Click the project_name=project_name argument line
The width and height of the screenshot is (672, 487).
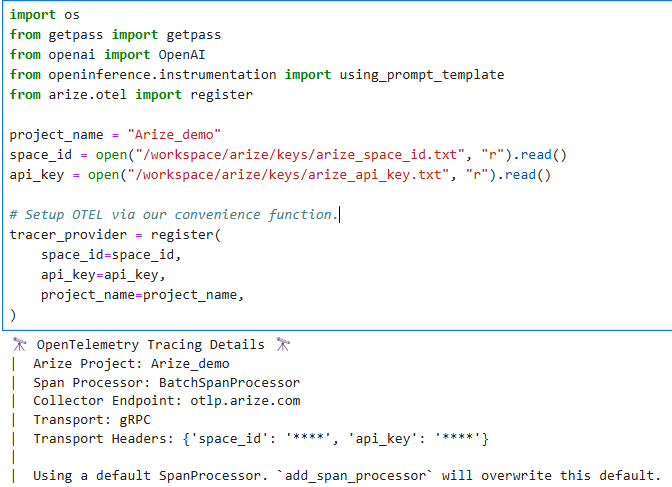[x=142, y=295]
